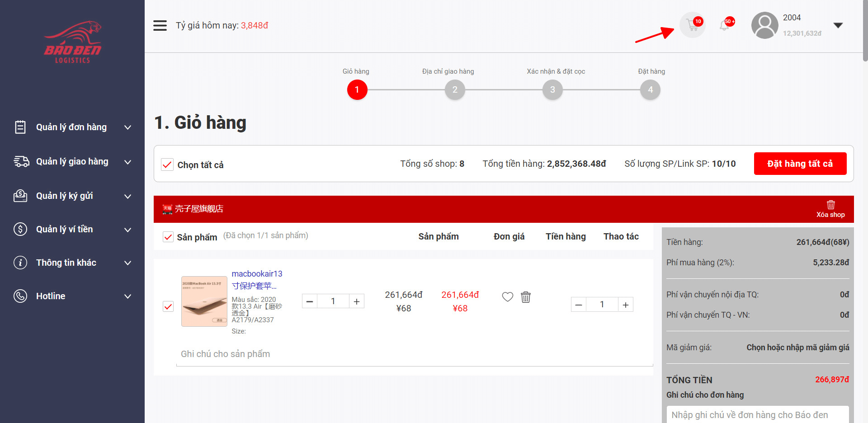Go to step 2 Địa chỉ giao hàng

(455, 89)
